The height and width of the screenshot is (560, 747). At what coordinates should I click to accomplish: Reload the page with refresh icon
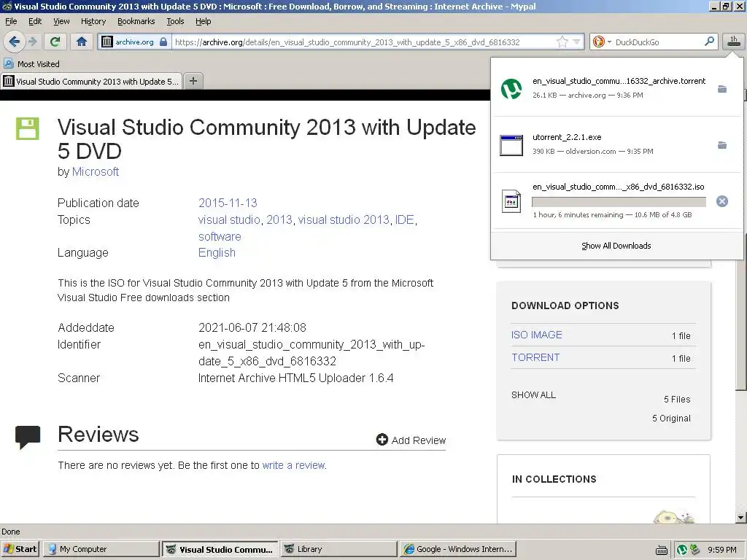click(x=55, y=42)
